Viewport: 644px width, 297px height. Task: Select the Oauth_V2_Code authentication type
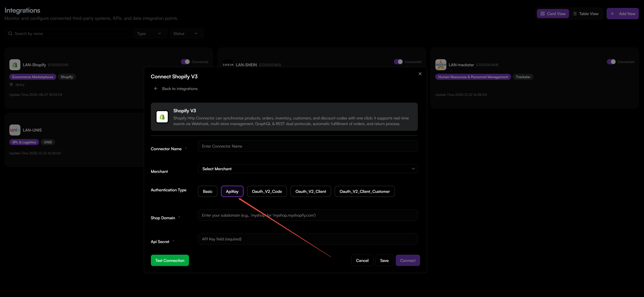[267, 191]
